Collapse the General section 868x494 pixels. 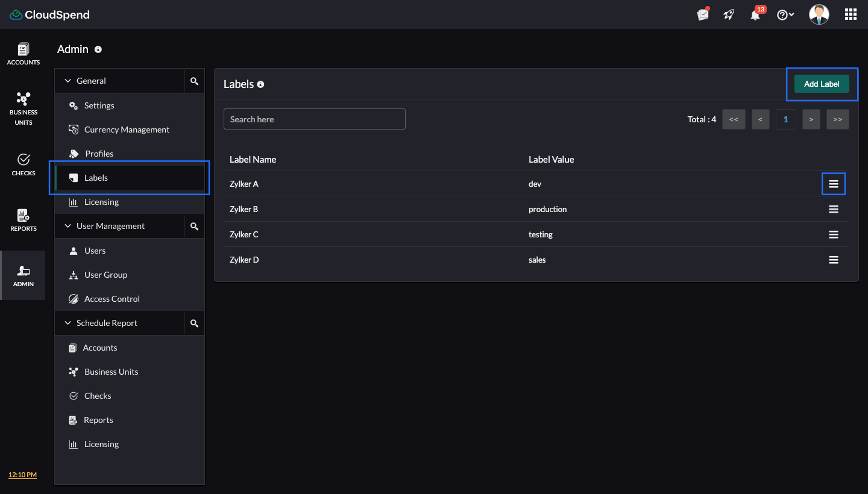pyautogui.click(x=68, y=81)
